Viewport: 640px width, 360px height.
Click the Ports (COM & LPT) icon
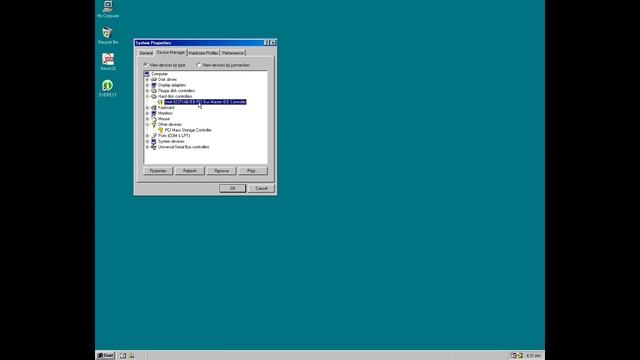153,136
